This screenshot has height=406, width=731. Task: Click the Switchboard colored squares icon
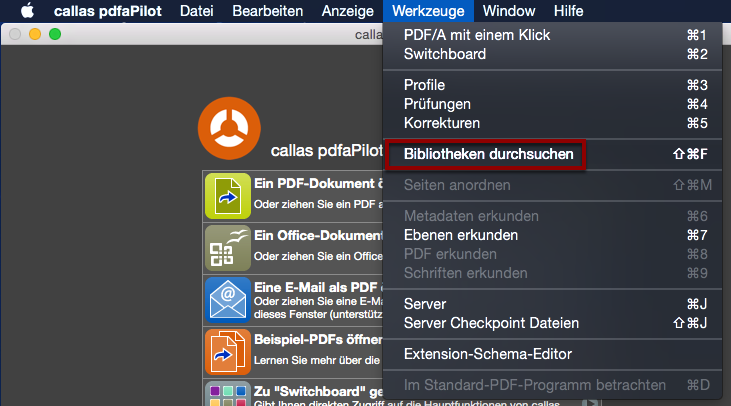tap(228, 394)
